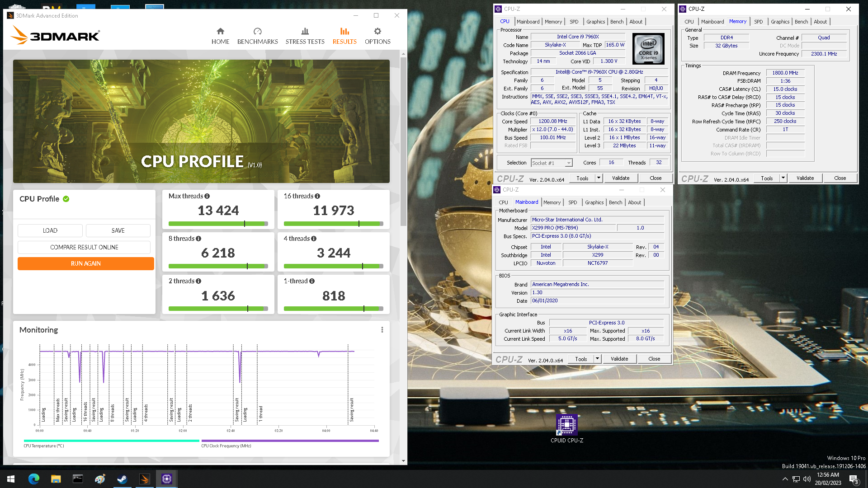Click the green CPU Profile valid checkmark
The width and height of the screenshot is (868, 488).
coord(66,199)
